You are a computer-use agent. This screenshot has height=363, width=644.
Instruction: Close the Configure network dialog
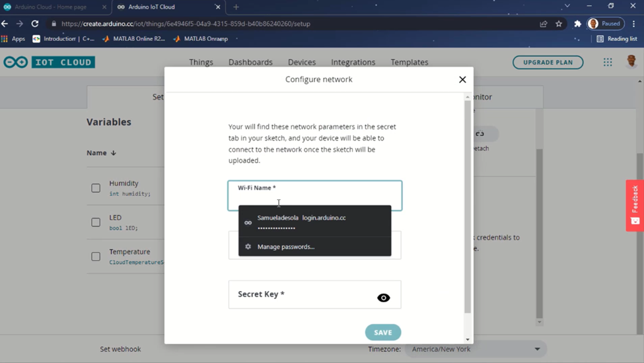(x=462, y=80)
